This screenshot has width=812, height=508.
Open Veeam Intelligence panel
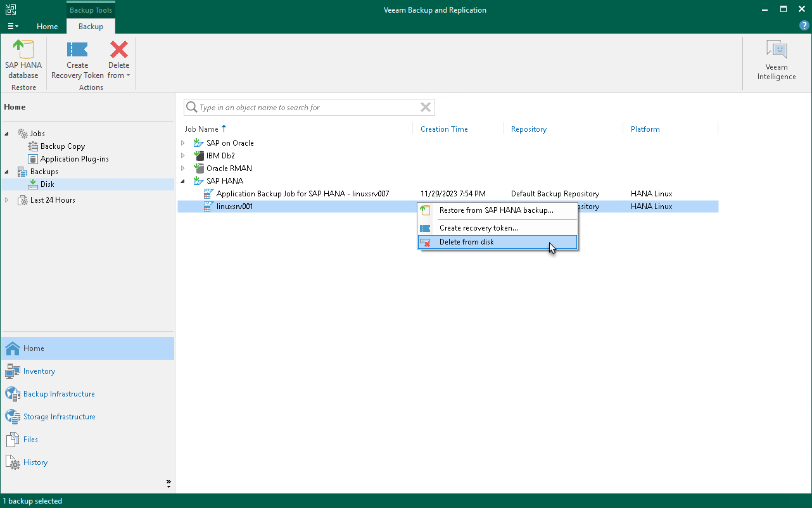(776, 60)
